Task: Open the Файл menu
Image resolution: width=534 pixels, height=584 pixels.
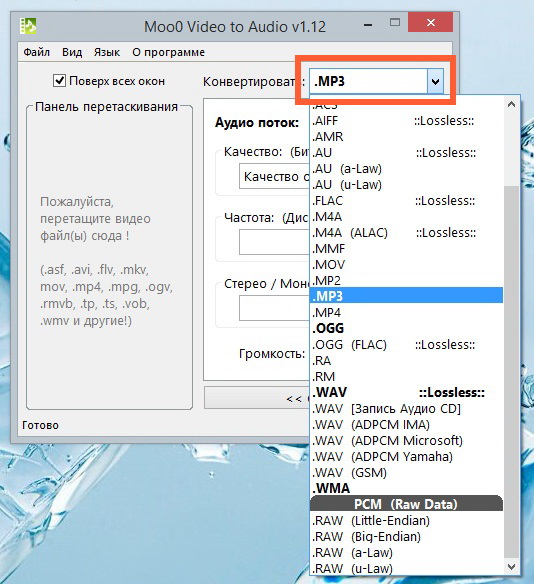Action: pos(36,52)
